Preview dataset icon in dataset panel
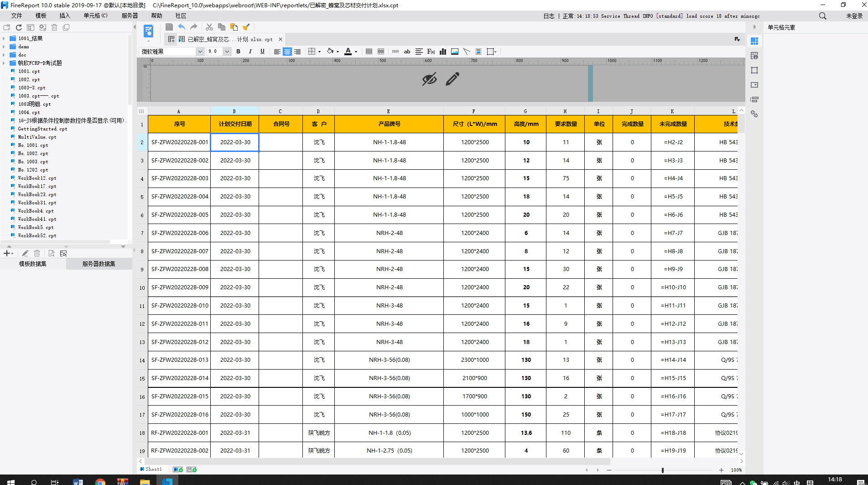 (x=52, y=253)
